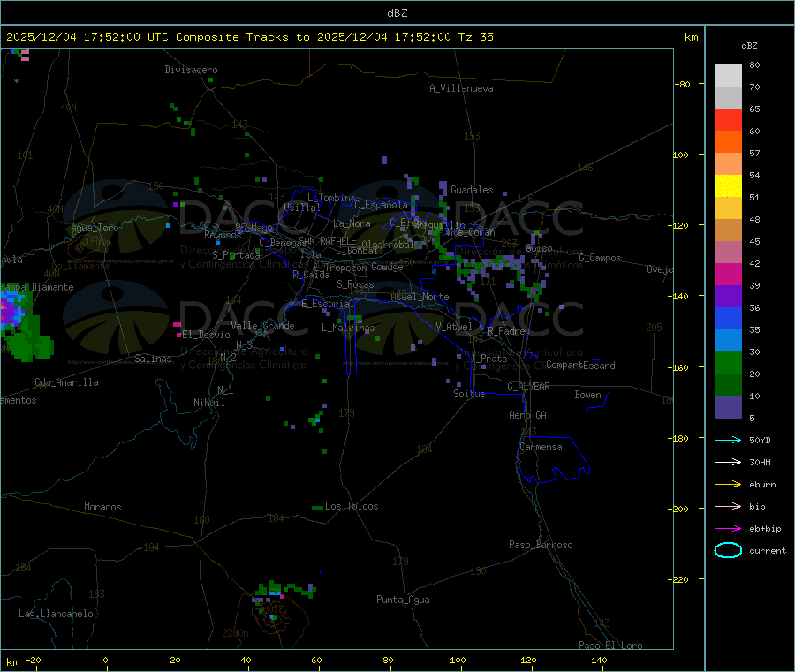
Task: Click the Agua_Toro map label
Action: click(95, 228)
